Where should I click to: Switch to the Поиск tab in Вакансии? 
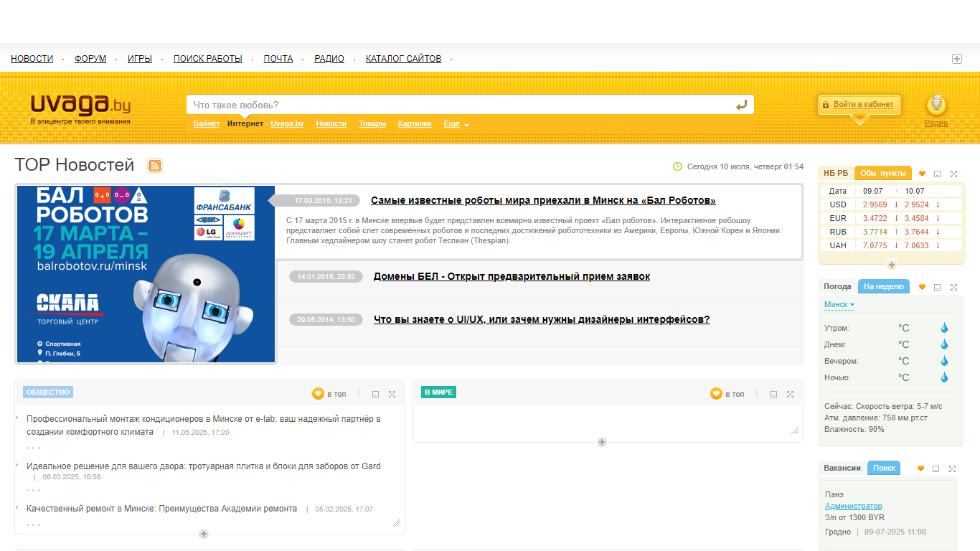click(884, 468)
